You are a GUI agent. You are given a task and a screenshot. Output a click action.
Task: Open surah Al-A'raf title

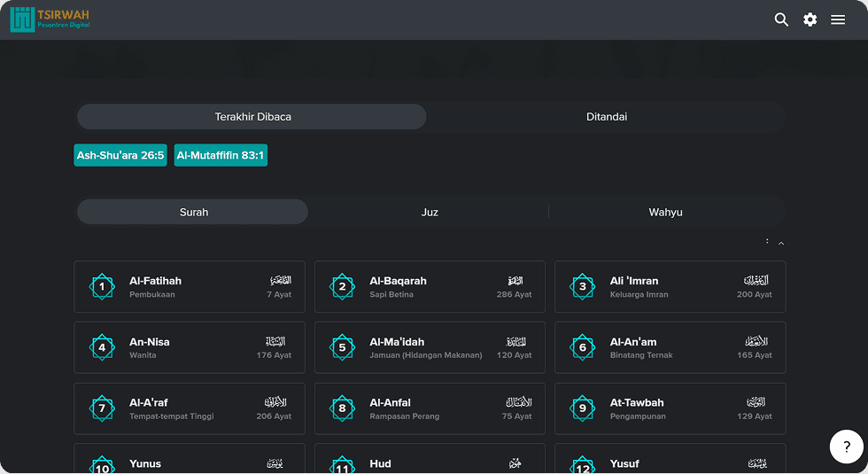coord(149,402)
